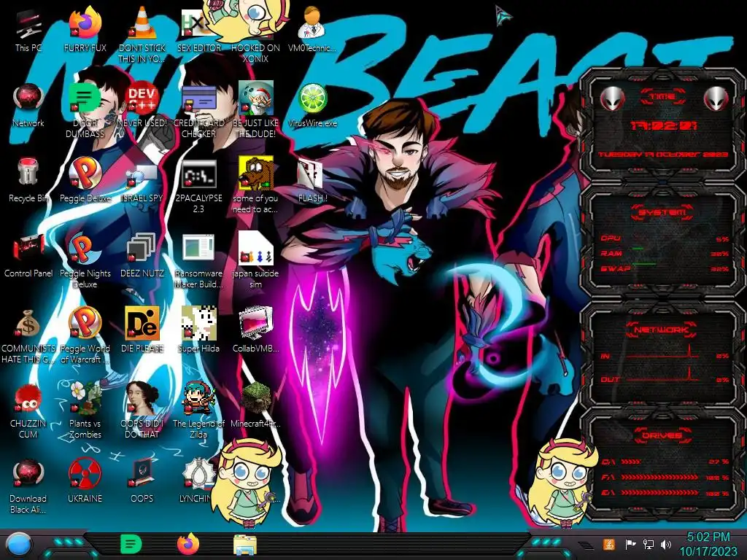This screenshot has width=747, height=560.
Task: Select Star Butterfly sticker near OOPS icon
Action: coord(246,483)
